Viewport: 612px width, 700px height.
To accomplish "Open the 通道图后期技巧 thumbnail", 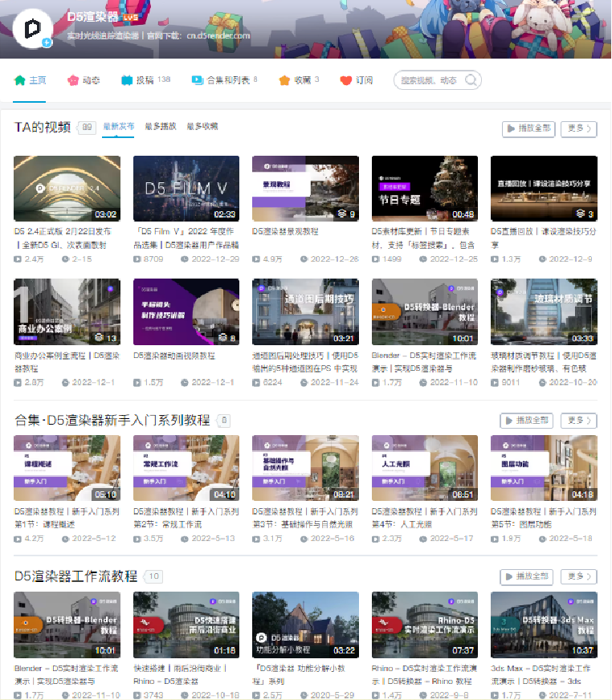I will 305,312.
